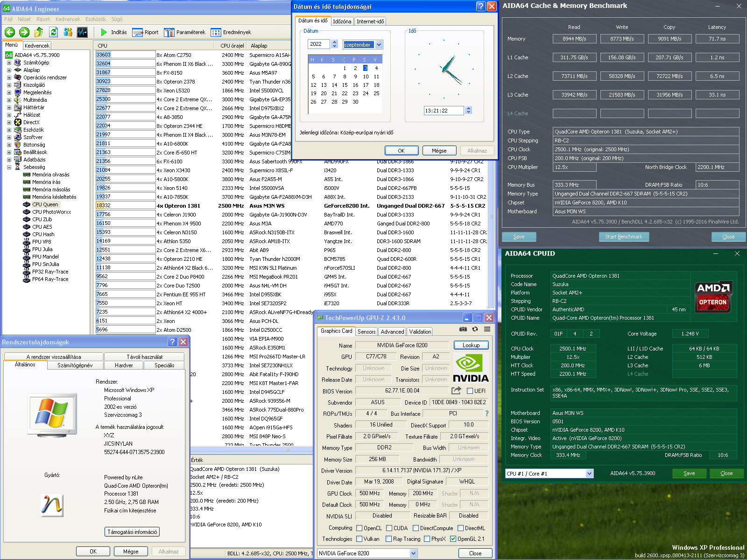Click the green Forward arrow in AIDA64 toolbar

click(24, 32)
